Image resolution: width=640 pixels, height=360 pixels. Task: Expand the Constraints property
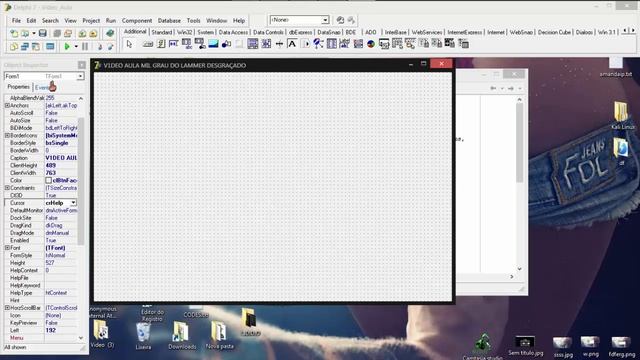[x=7, y=188]
